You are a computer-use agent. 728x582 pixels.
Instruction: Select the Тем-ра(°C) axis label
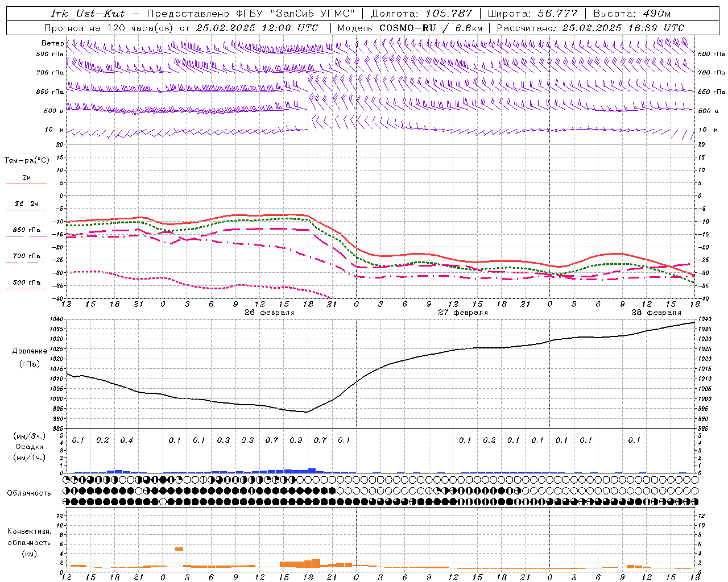pos(27,161)
